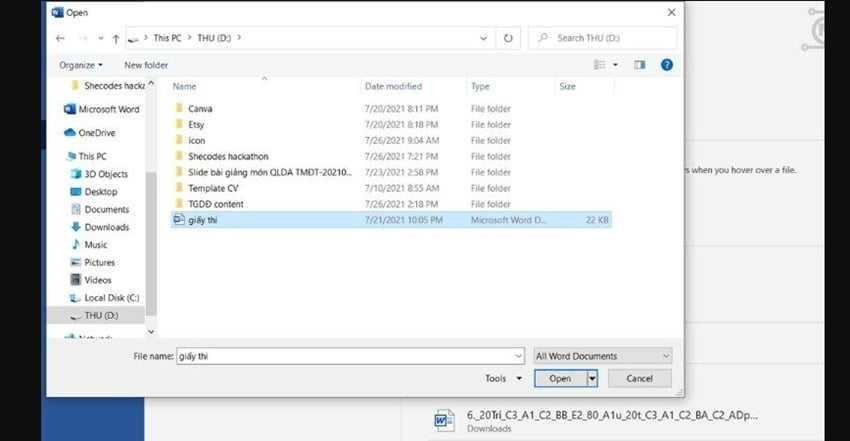850x441 pixels.
Task: Go up one folder level
Action: (115, 38)
